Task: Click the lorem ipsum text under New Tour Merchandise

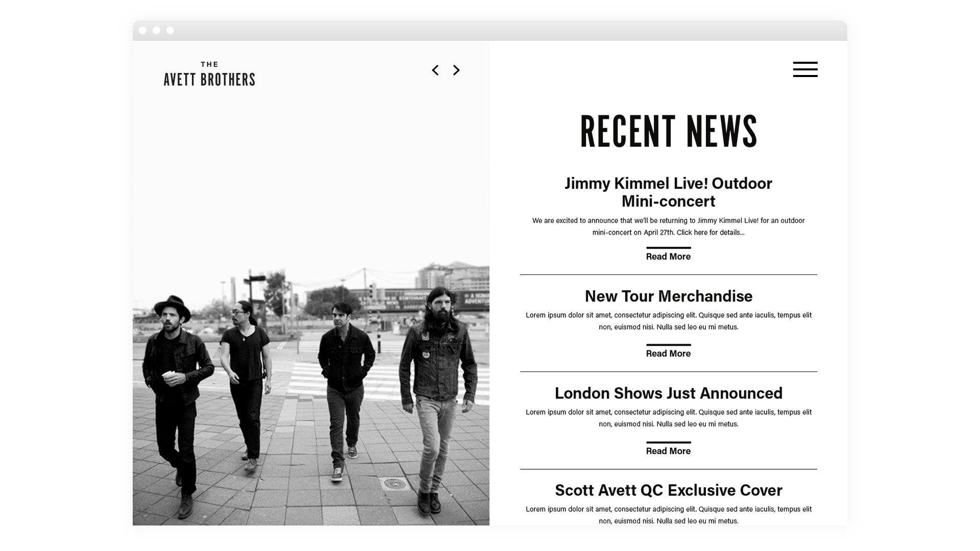Action: [x=668, y=321]
